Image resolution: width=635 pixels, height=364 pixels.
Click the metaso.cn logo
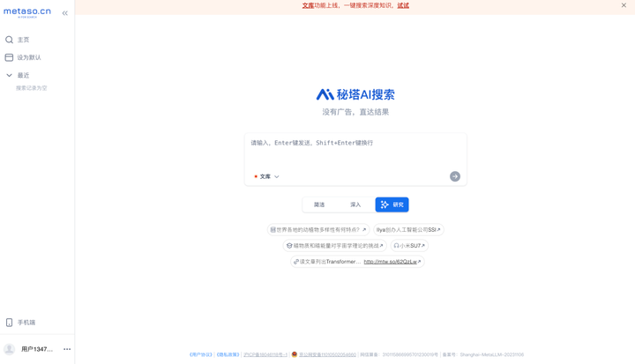[x=27, y=12]
